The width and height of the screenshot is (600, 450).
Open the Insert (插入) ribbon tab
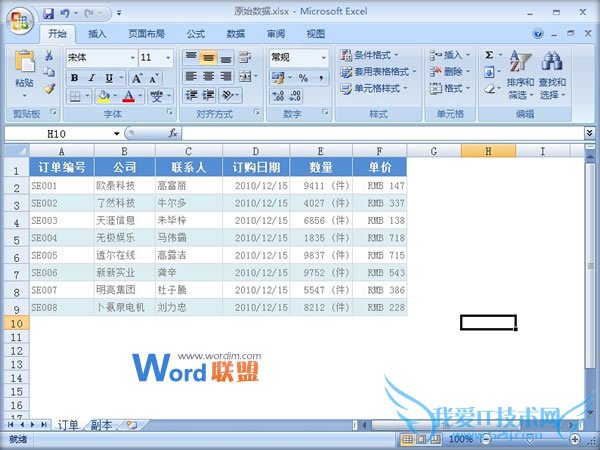coord(97,34)
